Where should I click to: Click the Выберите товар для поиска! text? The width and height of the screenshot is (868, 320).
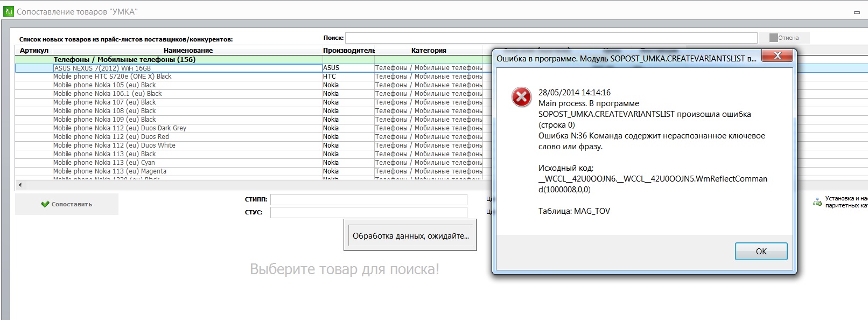tap(345, 269)
